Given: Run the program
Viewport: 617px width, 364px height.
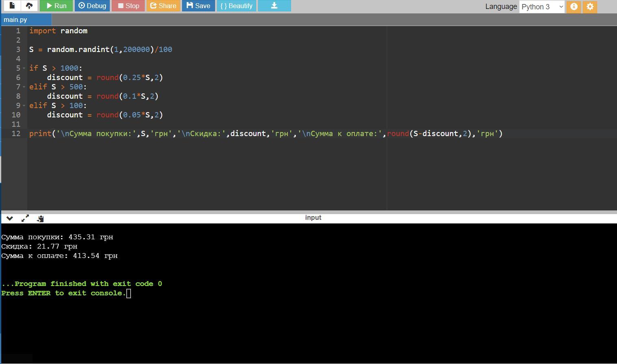Looking at the screenshot, I should (x=56, y=6).
